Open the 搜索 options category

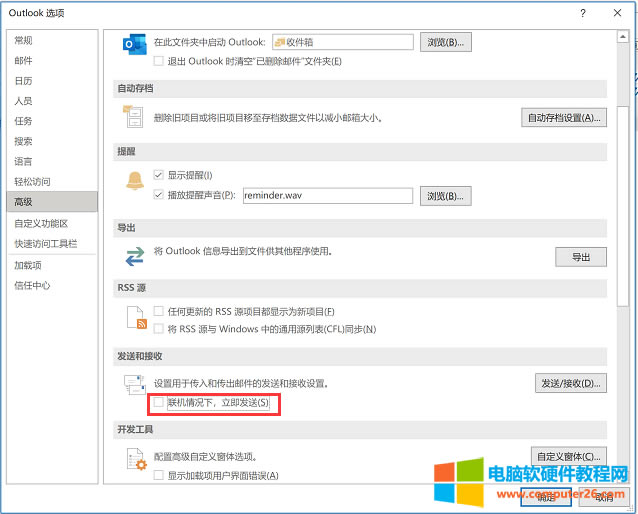52,141
